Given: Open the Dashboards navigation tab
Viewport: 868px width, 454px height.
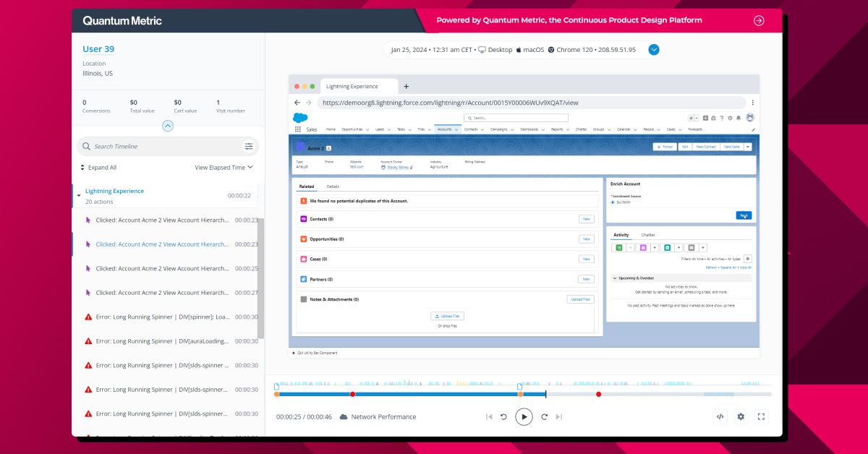Looking at the screenshot, I should pos(529,129).
